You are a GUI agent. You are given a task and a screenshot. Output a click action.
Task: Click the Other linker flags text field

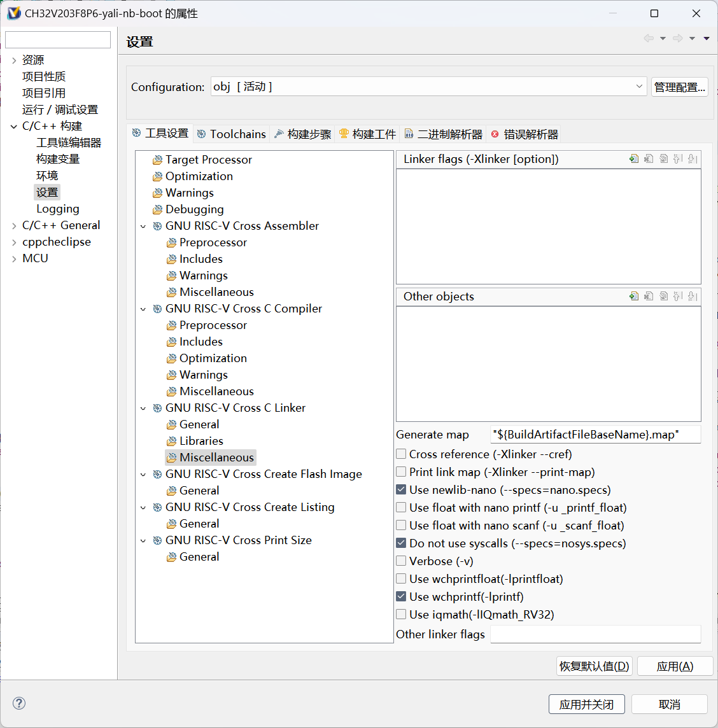click(x=595, y=634)
